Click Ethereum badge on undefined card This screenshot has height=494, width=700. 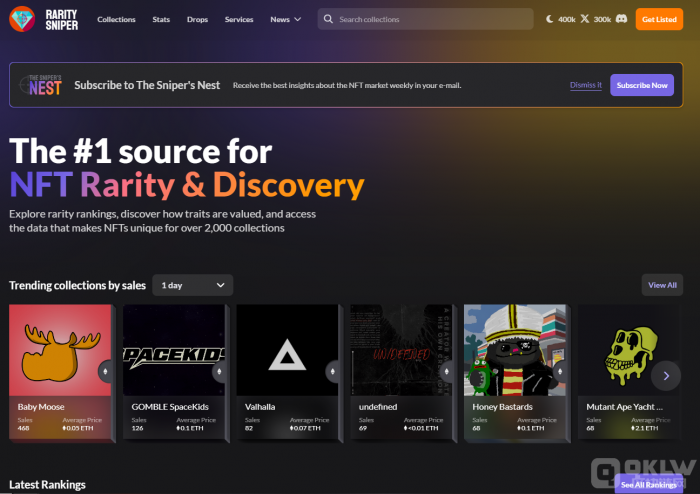446,371
